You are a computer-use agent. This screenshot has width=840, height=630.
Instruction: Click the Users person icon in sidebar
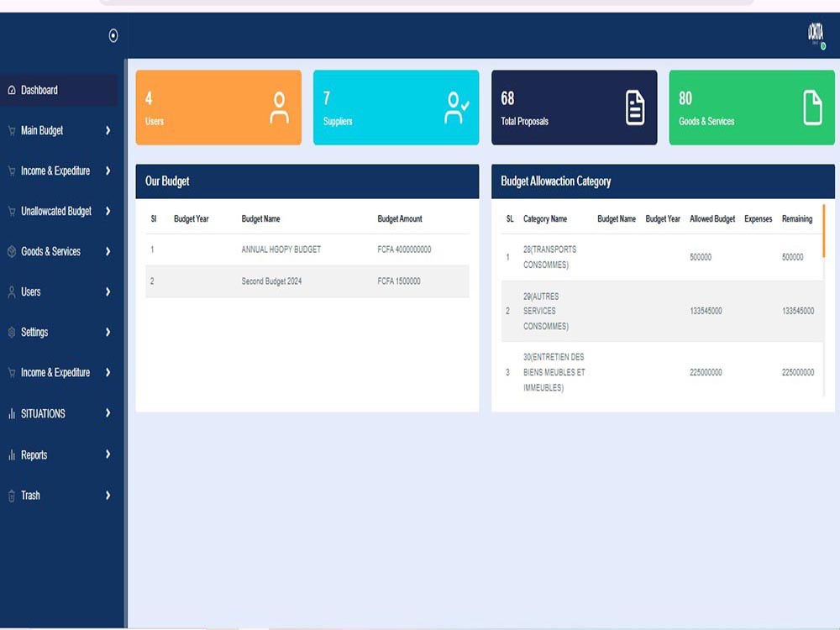[x=12, y=292]
